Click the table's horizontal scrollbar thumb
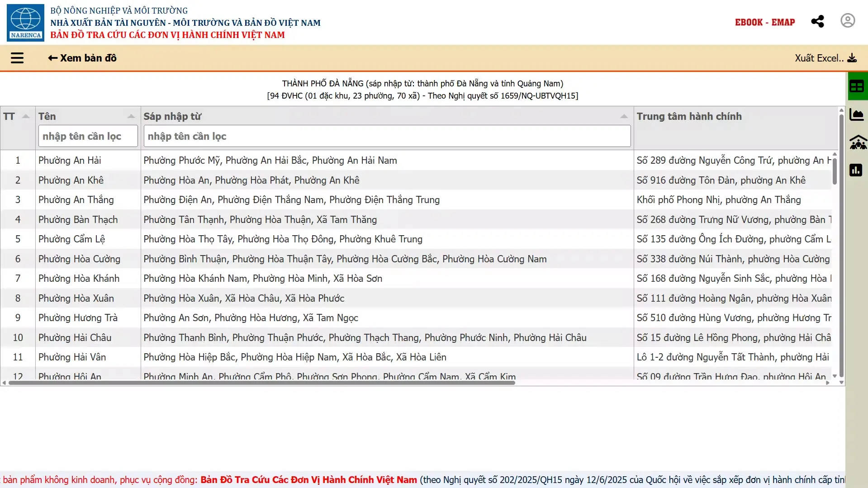This screenshot has height=488, width=868. [x=262, y=383]
